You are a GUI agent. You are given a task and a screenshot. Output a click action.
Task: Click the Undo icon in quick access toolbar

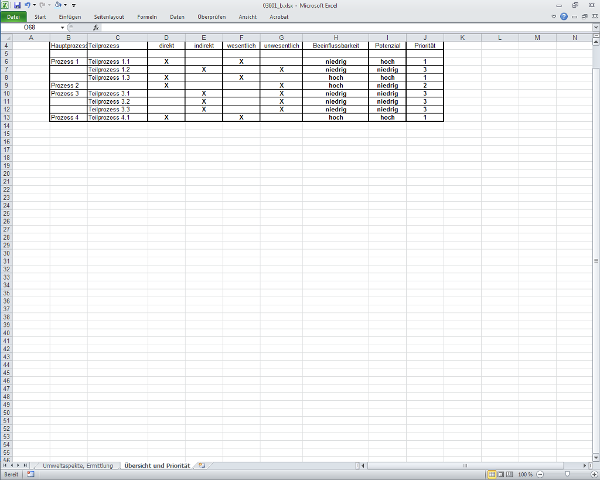[x=29, y=5]
